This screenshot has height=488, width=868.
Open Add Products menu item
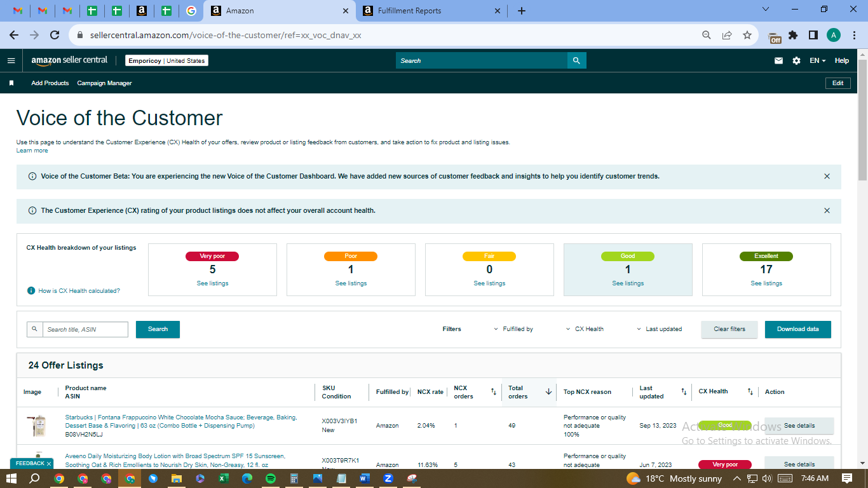click(50, 83)
